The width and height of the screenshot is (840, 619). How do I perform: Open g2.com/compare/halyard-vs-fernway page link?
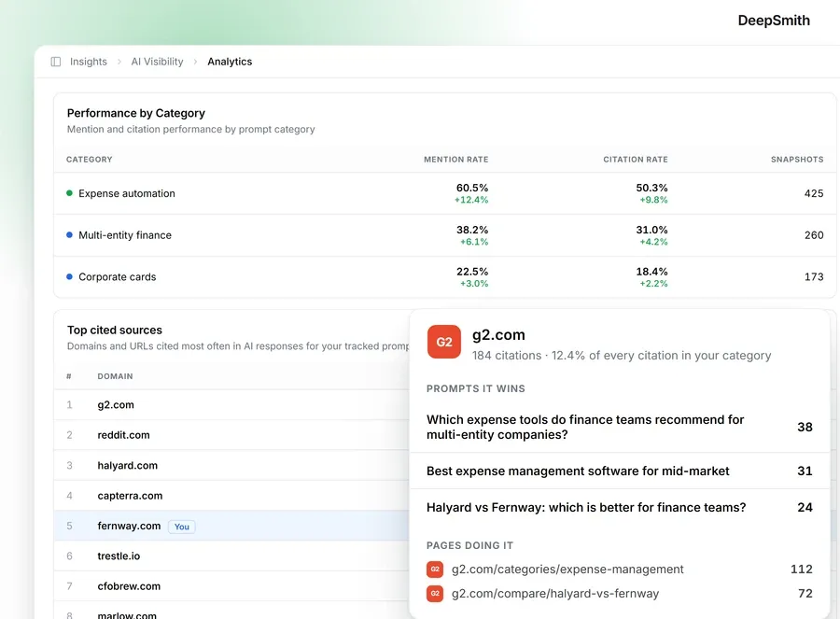tap(555, 594)
